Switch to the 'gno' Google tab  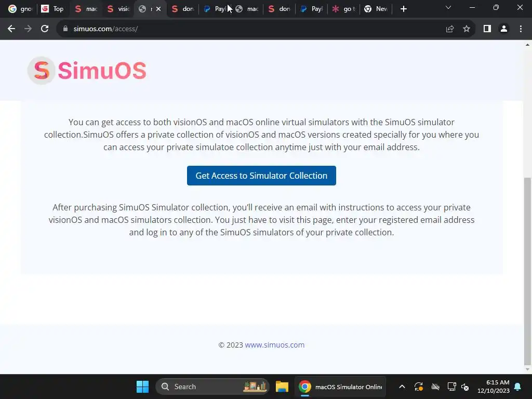(20, 9)
